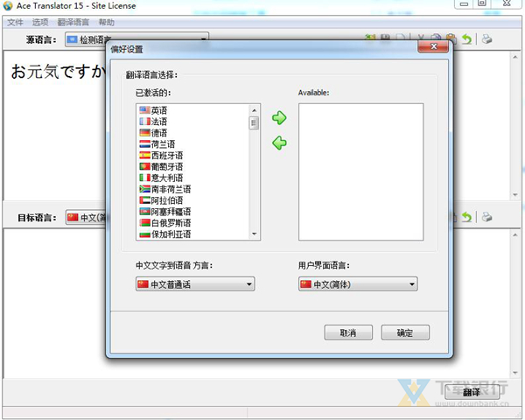
Task: Select 西班牙语 in activated list
Action: point(193,155)
